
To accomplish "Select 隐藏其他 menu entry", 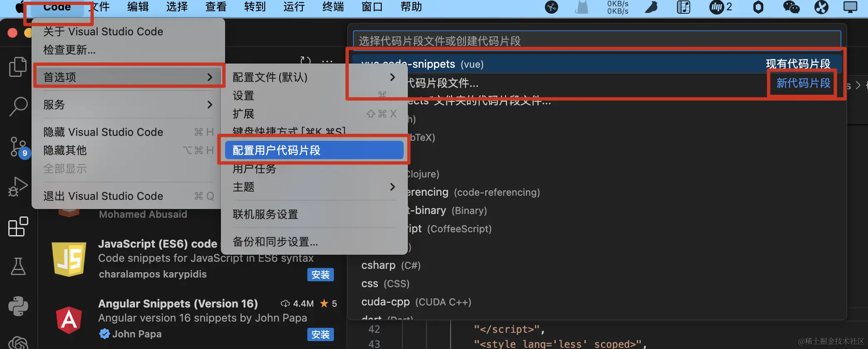I will [128, 150].
